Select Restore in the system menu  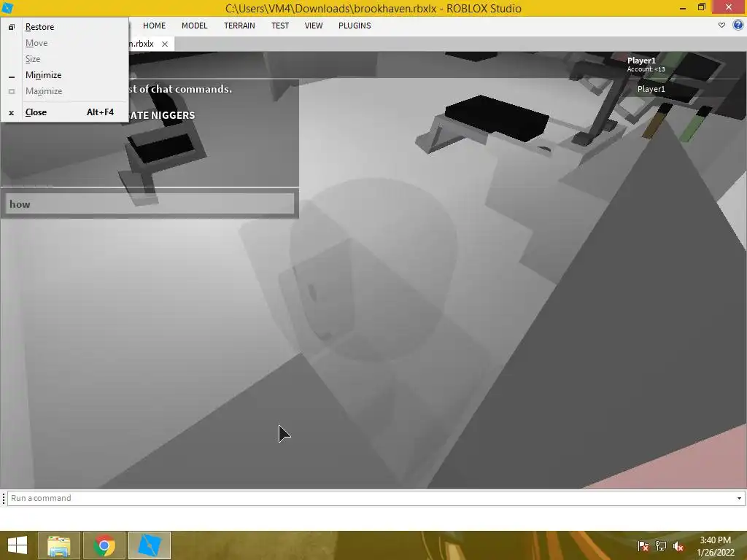point(64,27)
